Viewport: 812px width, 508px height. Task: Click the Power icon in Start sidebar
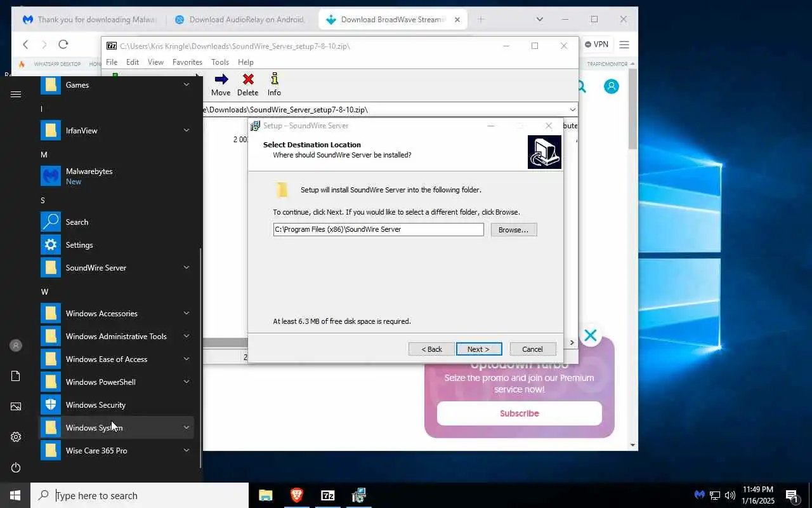coord(16,467)
